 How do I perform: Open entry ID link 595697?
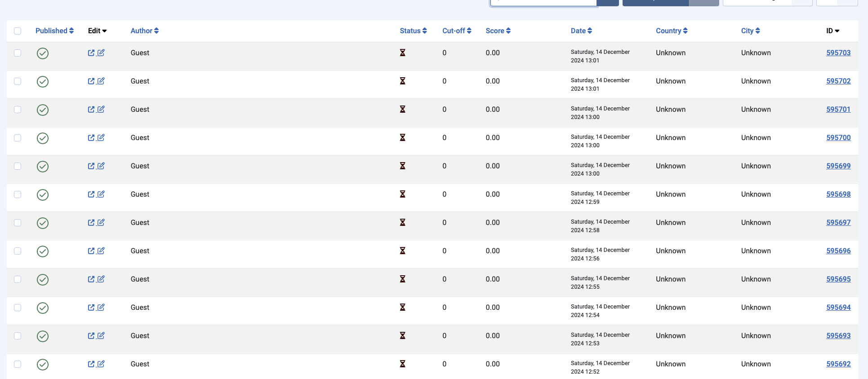(x=838, y=223)
